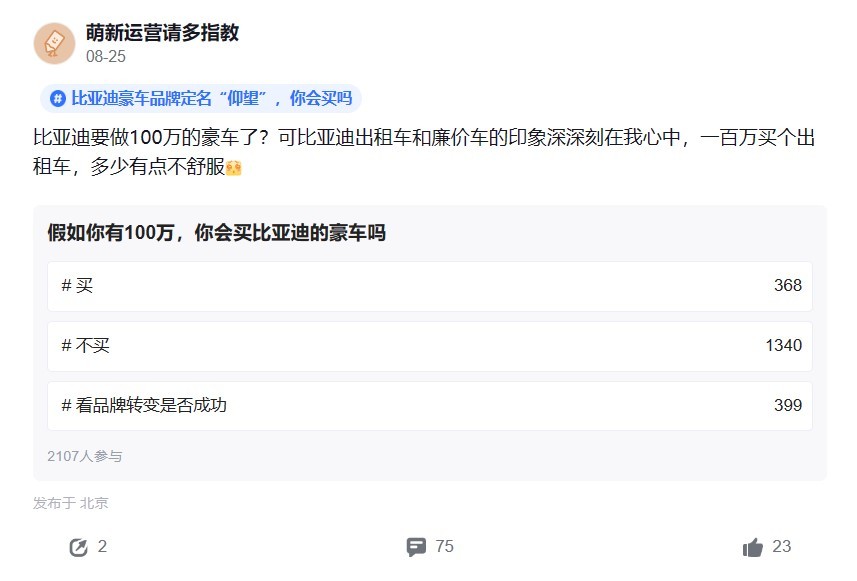The width and height of the screenshot is (857, 581).
Task: Click the emoji at the end of the post
Action: pos(232,169)
